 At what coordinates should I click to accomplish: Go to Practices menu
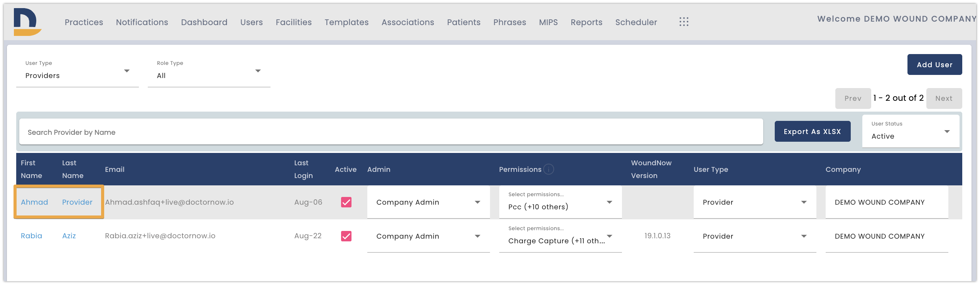coord(84,22)
